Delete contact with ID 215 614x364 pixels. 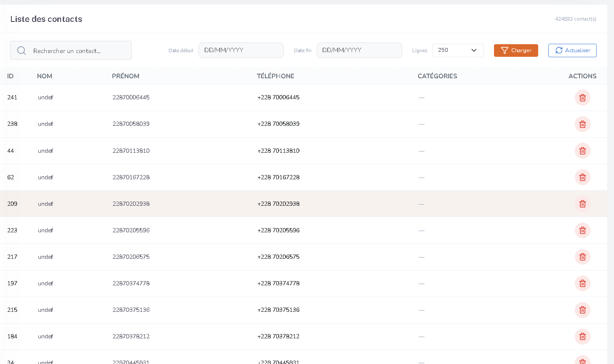582,310
